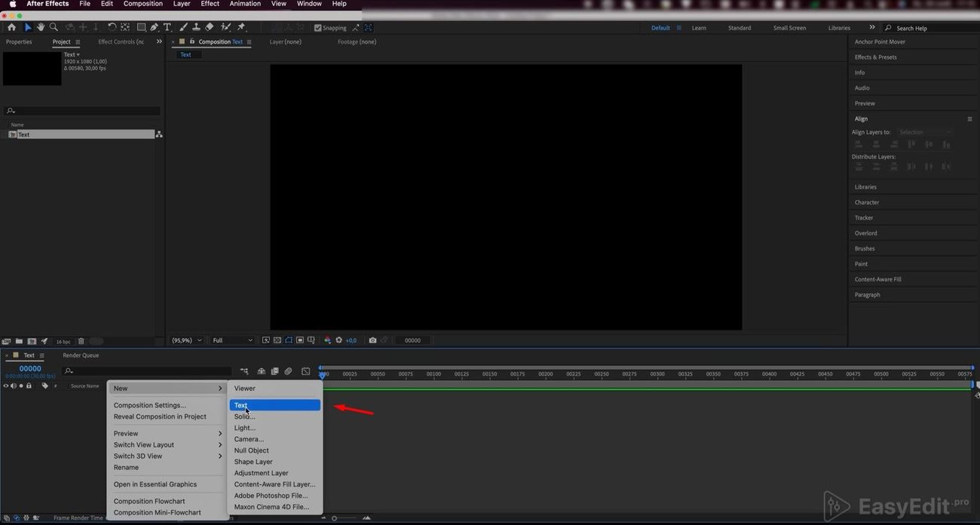Open the magnification (95,9%) dropdown
The image size is (980, 525).
[186, 340]
